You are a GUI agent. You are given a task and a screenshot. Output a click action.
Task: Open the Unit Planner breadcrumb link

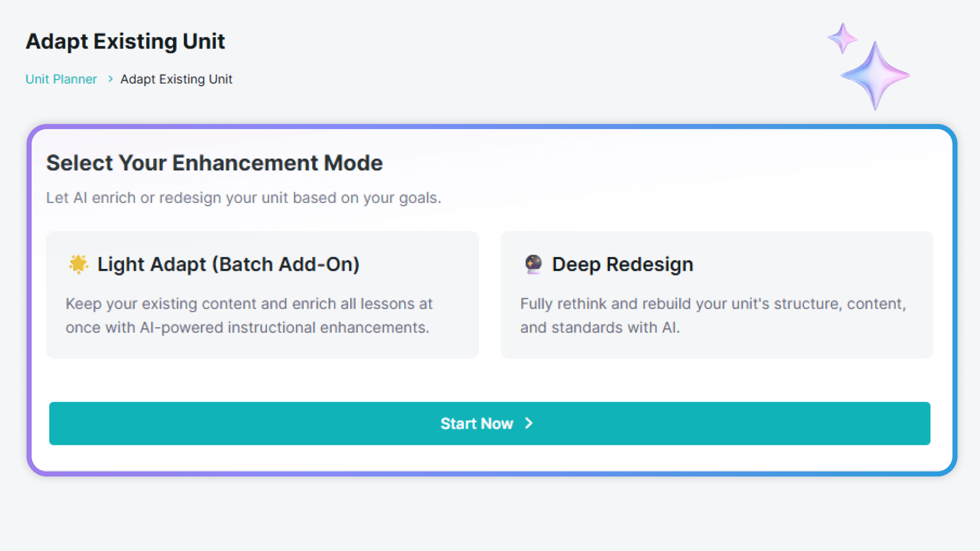click(x=61, y=79)
